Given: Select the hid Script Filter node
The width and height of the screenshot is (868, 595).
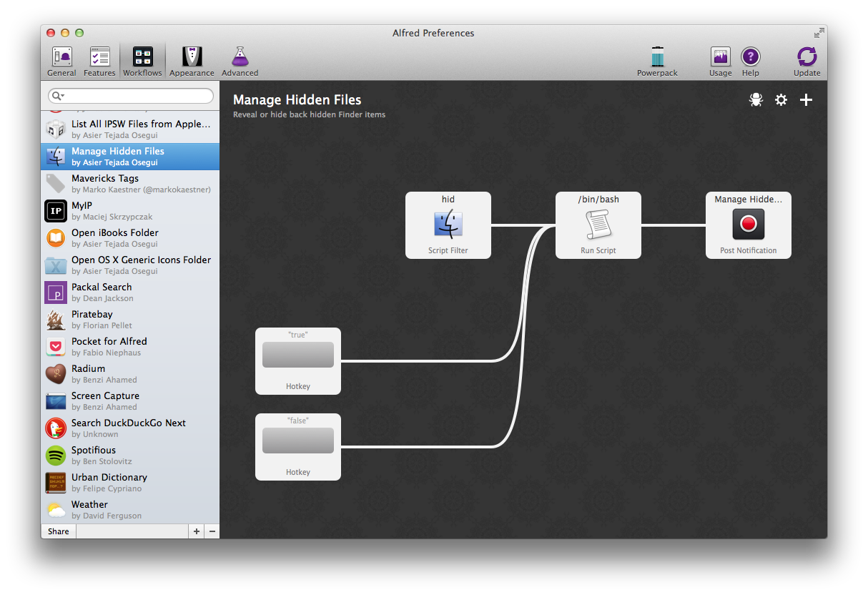Looking at the screenshot, I should click(x=448, y=225).
